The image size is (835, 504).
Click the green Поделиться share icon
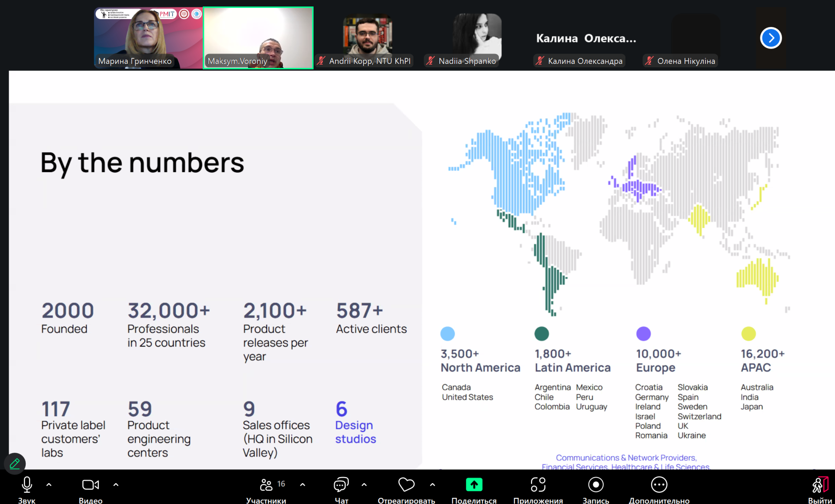(x=474, y=484)
